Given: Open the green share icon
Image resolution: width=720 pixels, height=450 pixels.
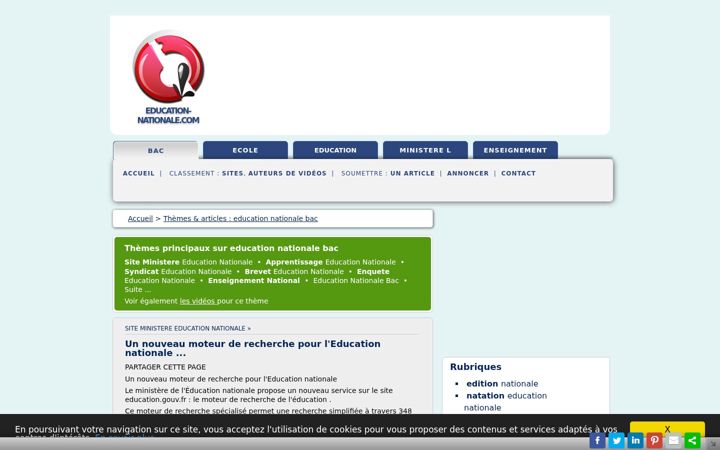Looking at the screenshot, I should pyautogui.click(x=692, y=440).
